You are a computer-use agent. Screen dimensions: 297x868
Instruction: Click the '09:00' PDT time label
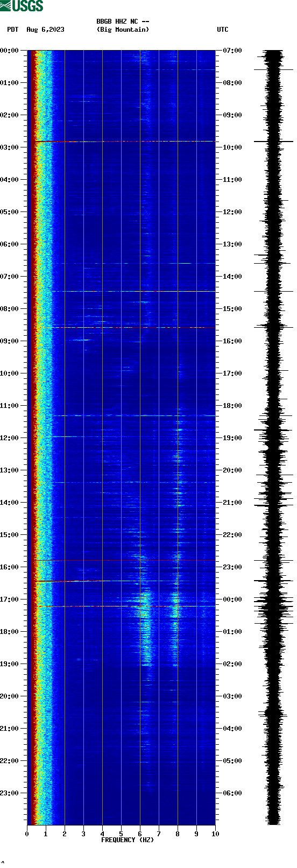[10, 341]
